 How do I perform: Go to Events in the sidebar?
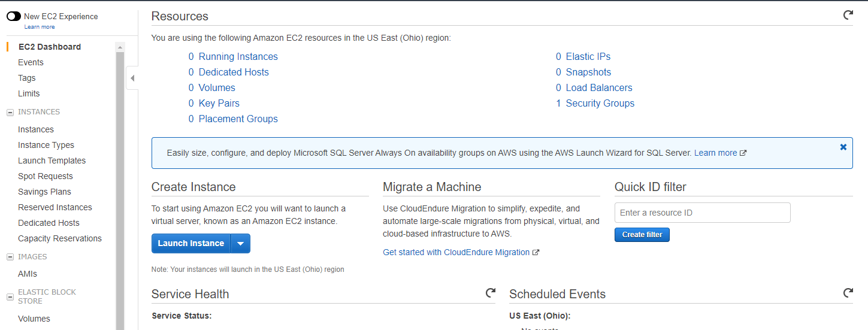[31, 62]
